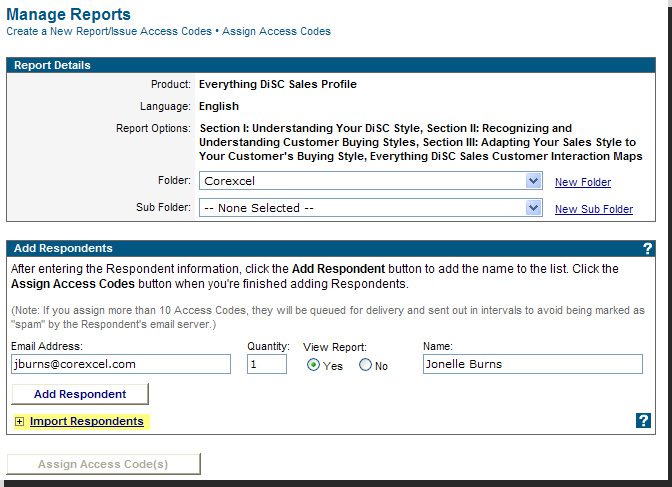Screen dimensions: 672x487
Task: Click the Manage Reports heading
Action: 69,14
